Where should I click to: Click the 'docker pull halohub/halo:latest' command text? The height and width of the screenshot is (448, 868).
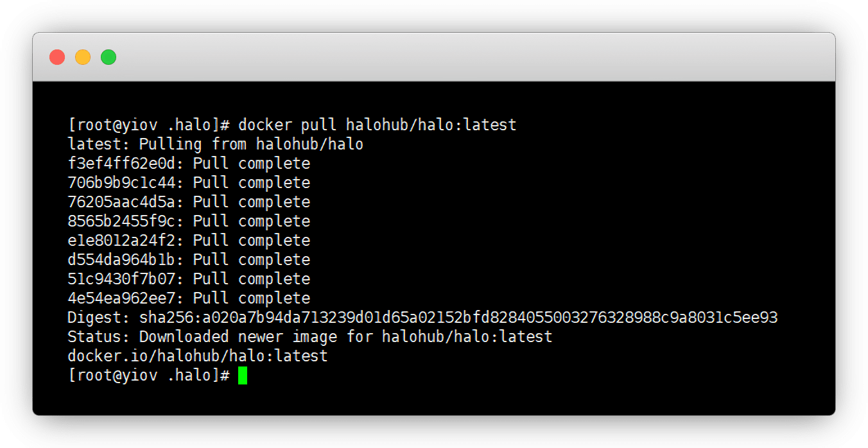[x=377, y=125]
